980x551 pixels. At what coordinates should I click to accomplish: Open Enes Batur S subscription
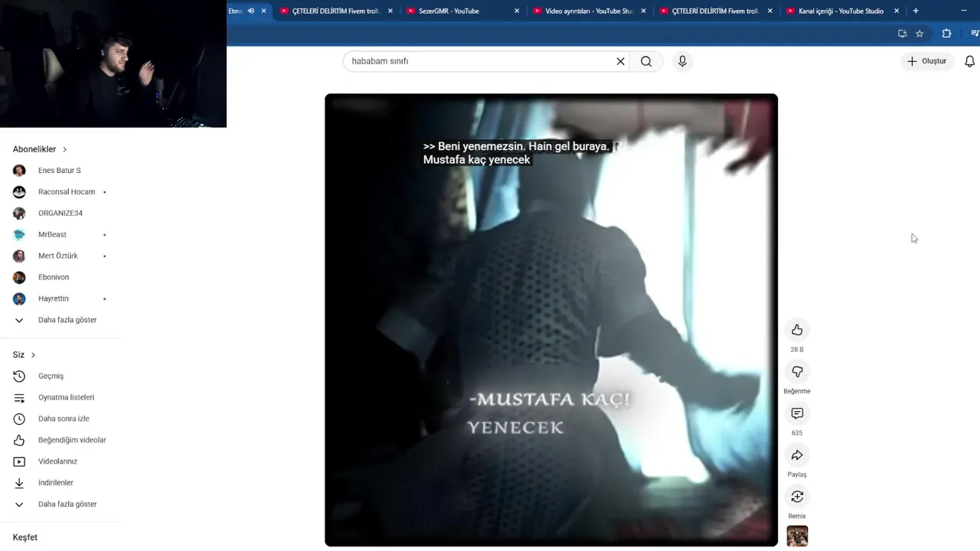point(60,171)
